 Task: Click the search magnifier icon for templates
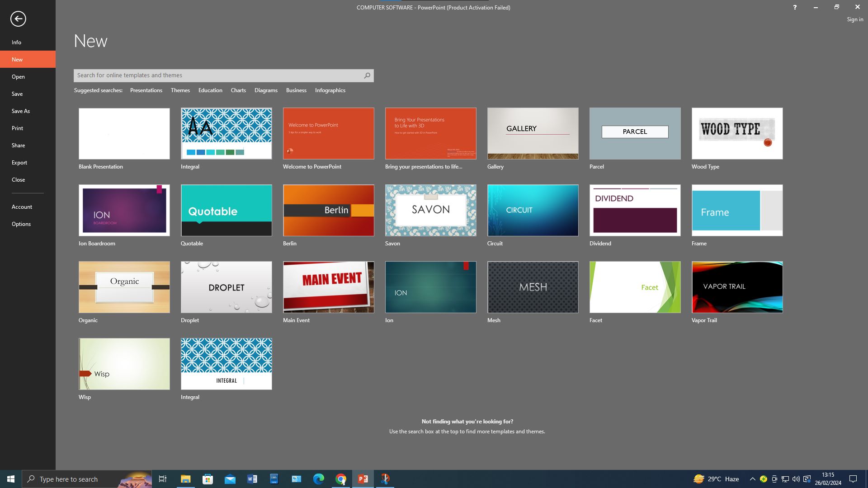click(367, 75)
